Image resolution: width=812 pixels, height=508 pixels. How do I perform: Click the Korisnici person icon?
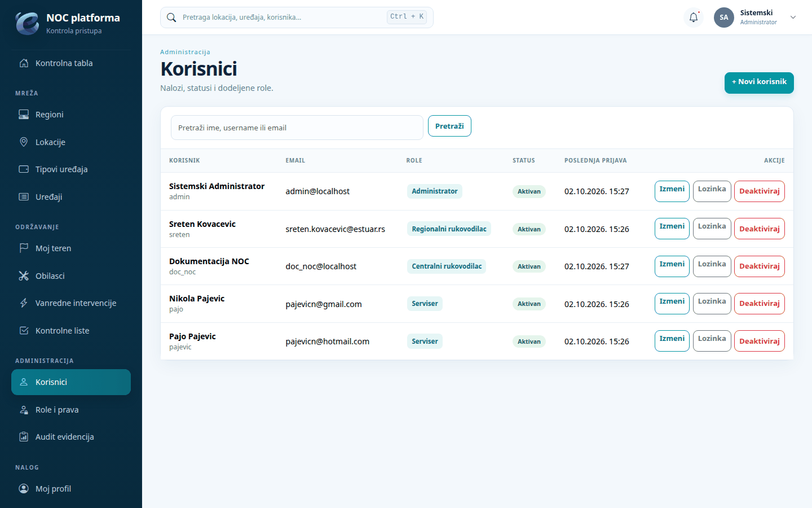tap(24, 382)
